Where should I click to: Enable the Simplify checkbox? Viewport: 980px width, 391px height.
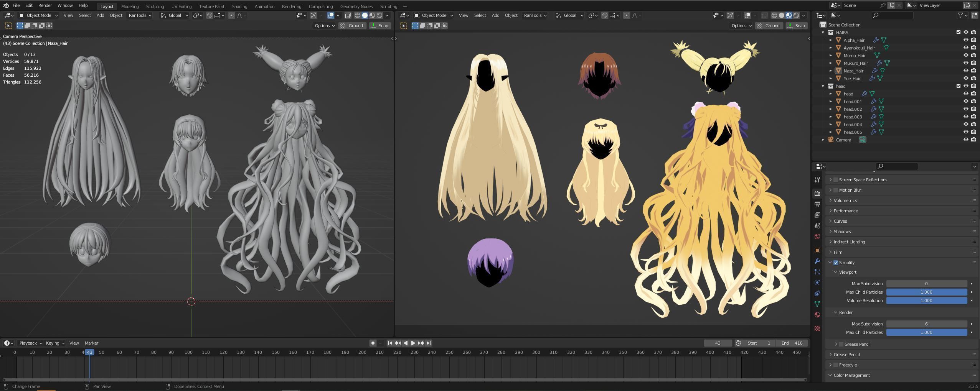click(836, 263)
